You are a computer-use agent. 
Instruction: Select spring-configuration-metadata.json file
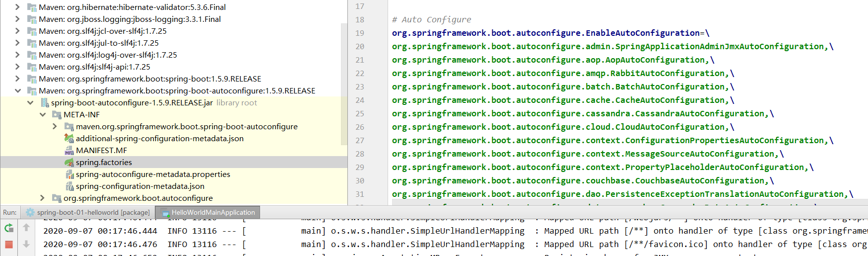tap(140, 186)
